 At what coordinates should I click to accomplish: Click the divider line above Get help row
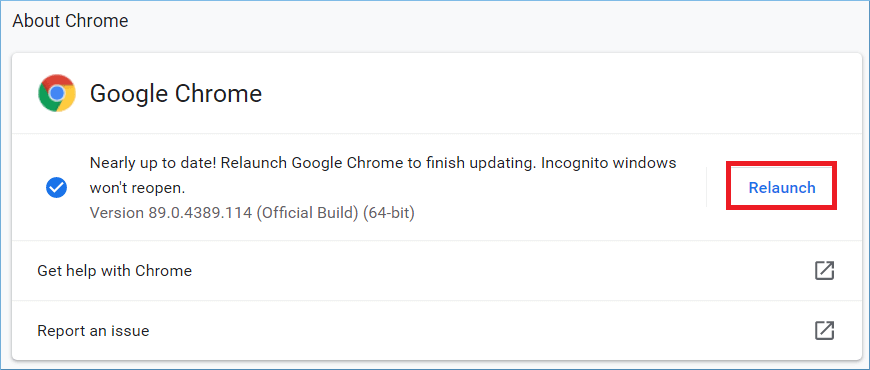point(435,241)
